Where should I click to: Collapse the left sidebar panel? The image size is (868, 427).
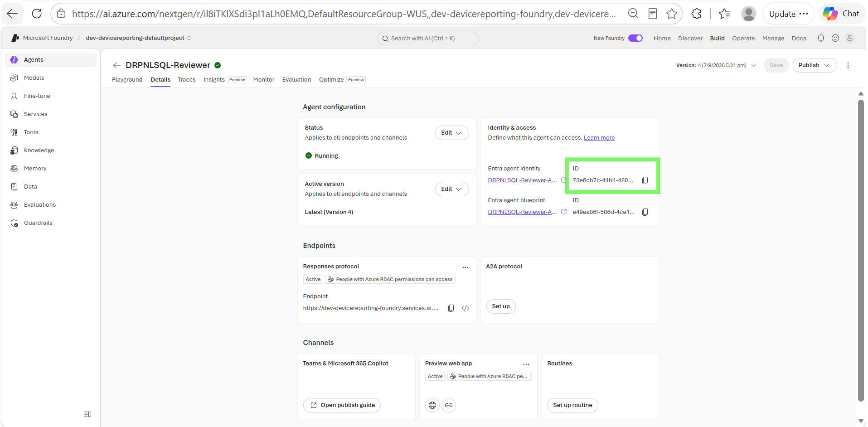87,414
